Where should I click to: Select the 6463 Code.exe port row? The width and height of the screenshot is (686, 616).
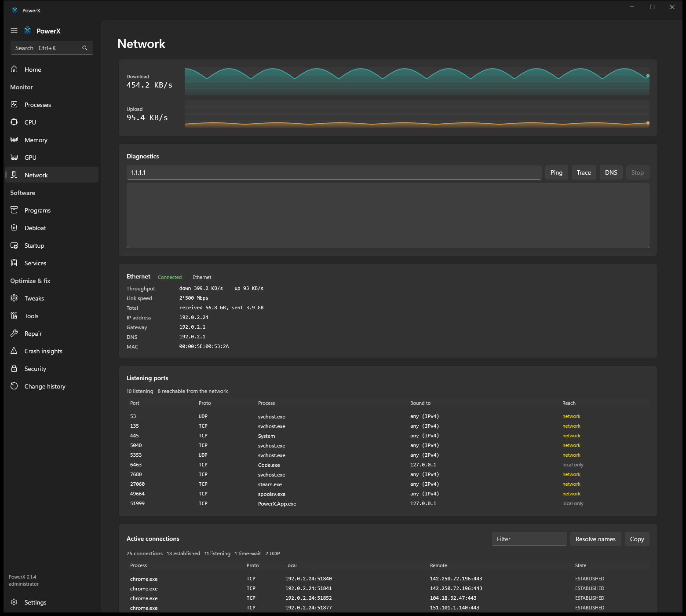tap(388, 465)
